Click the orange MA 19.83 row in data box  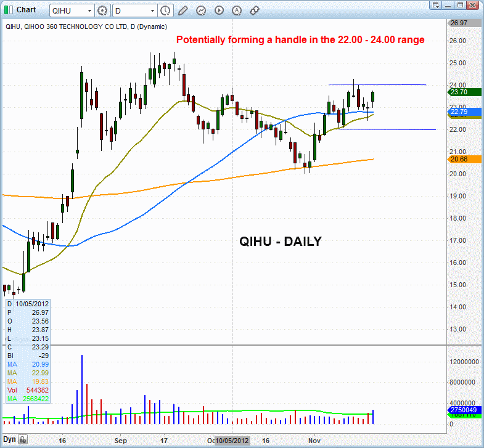click(x=28, y=381)
